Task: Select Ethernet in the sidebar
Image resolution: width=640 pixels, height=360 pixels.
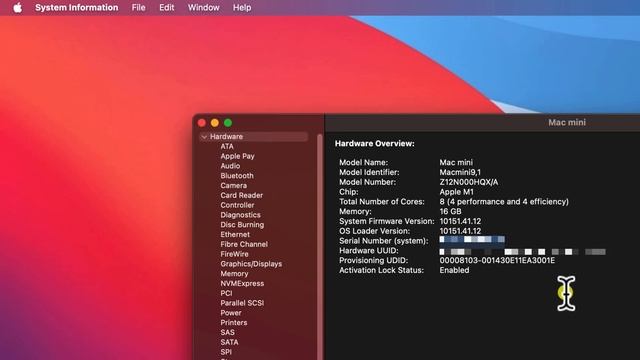Action: point(235,234)
